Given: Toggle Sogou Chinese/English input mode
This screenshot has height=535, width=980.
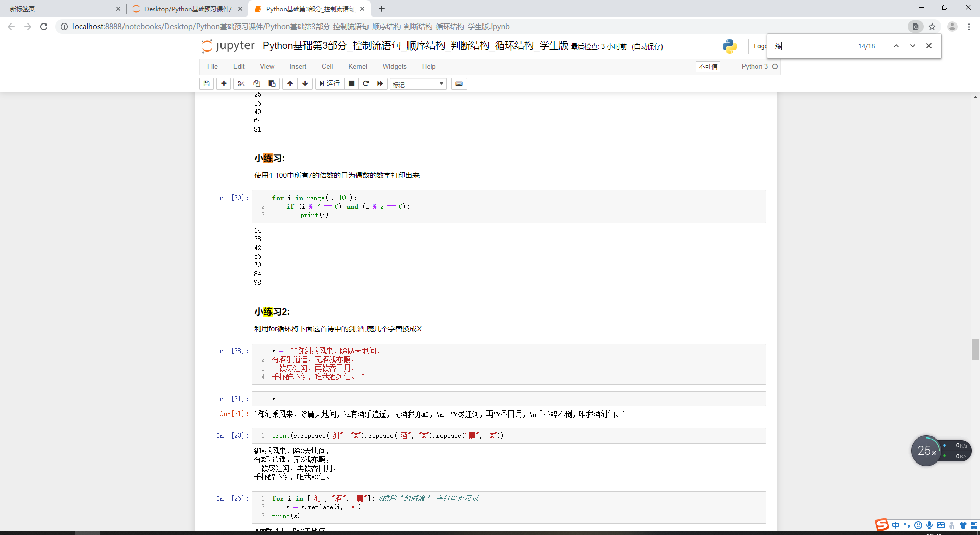Looking at the screenshot, I should (x=896, y=525).
